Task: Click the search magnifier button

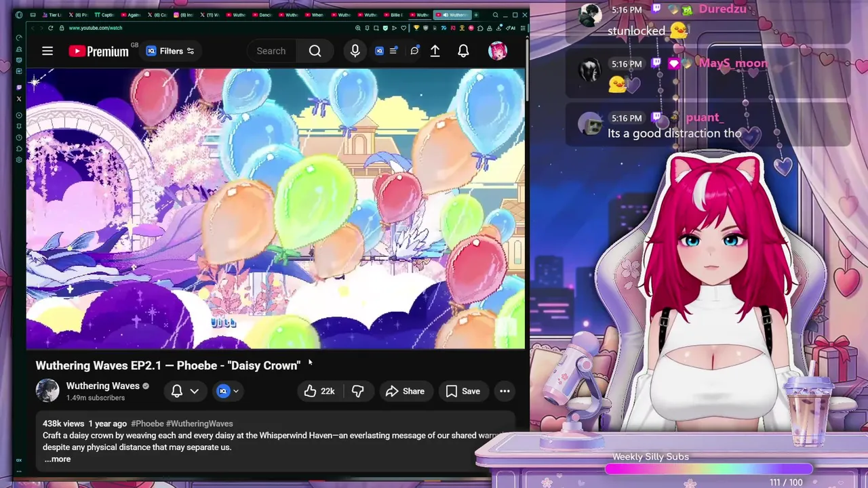Action: click(x=315, y=51)
